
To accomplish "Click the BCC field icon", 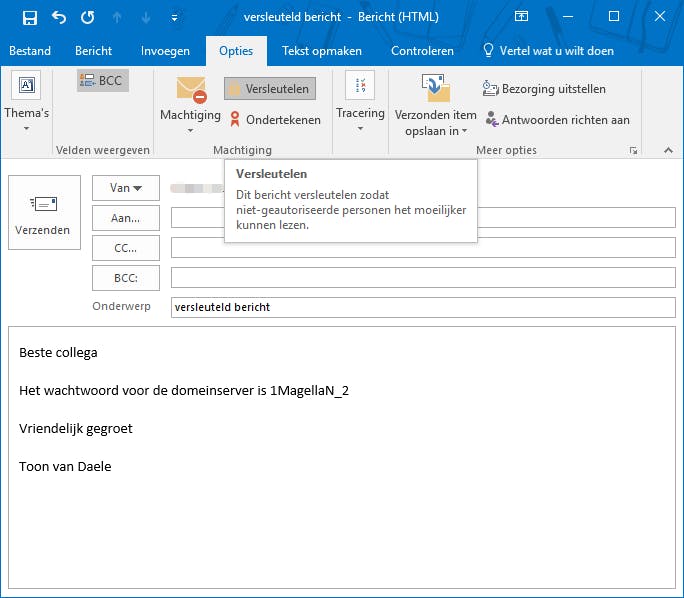I will point(87,80).
